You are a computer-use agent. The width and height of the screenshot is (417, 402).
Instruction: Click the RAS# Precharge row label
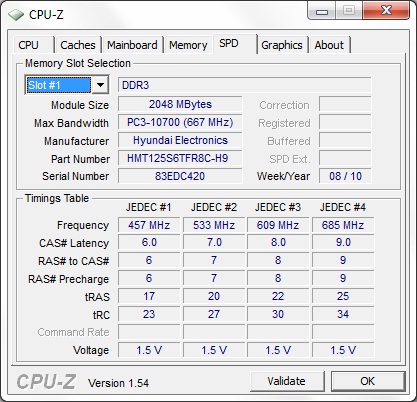69,279
